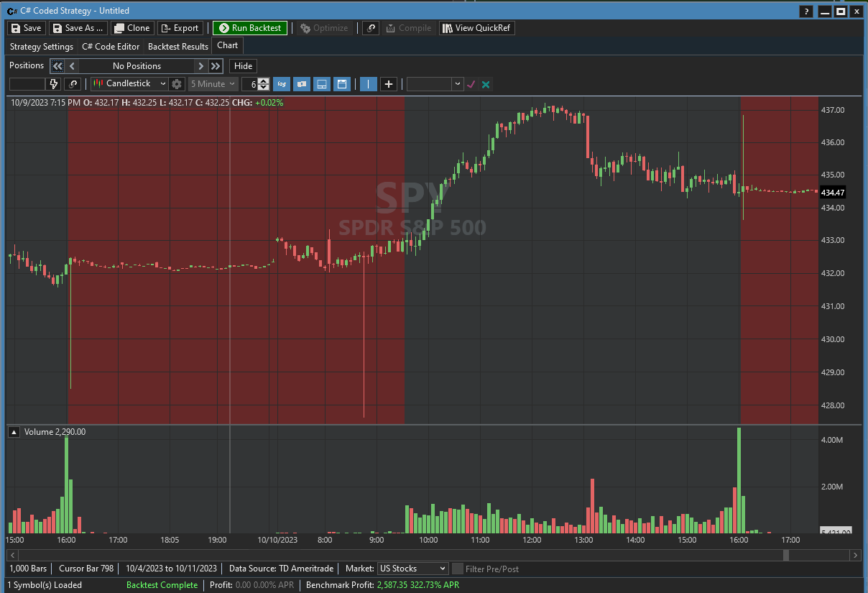Toggle the blue calendar-style chart button

343,84
